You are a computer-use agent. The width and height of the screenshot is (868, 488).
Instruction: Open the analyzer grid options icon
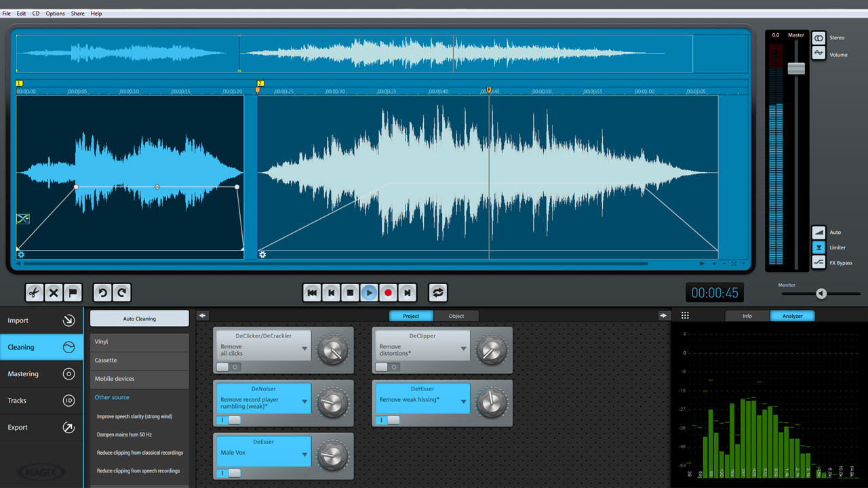pyautogui.click(x=685, y=316)
